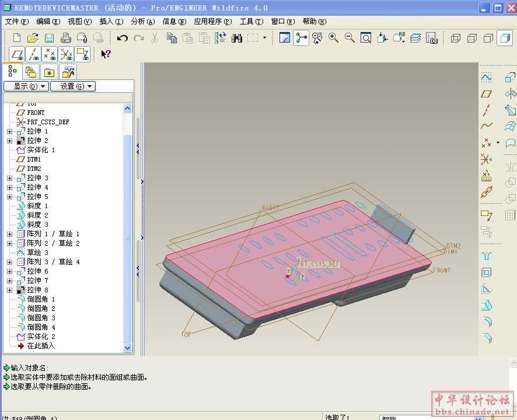The height and width of the screenshot is (420, 517).
Task: Toggle coordinate systems display
Action: (66, 54)
